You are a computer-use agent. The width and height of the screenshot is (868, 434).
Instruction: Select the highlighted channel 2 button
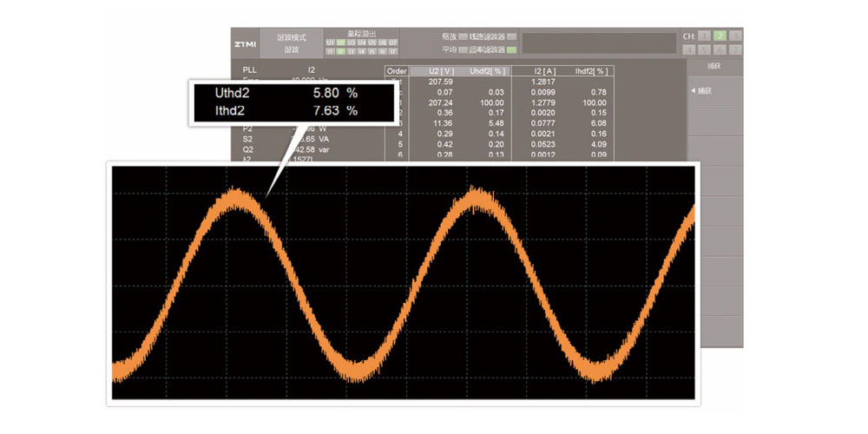(720, 36)
